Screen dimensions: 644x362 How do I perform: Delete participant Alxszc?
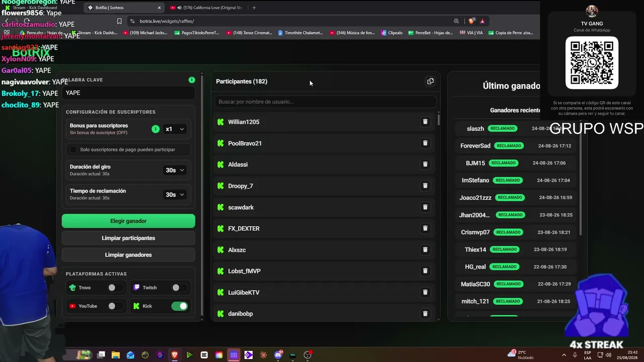425,250
